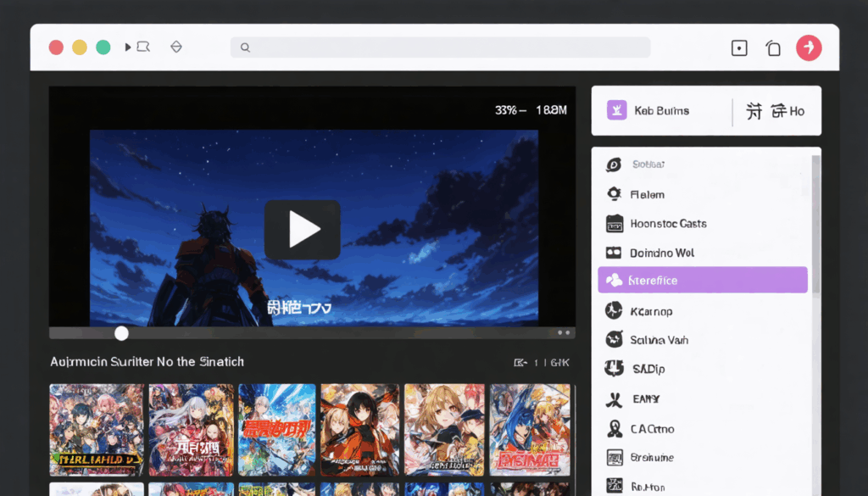Click the GHK label beside the video title
This screenshot has height=496, width=868.
(559, 363)
